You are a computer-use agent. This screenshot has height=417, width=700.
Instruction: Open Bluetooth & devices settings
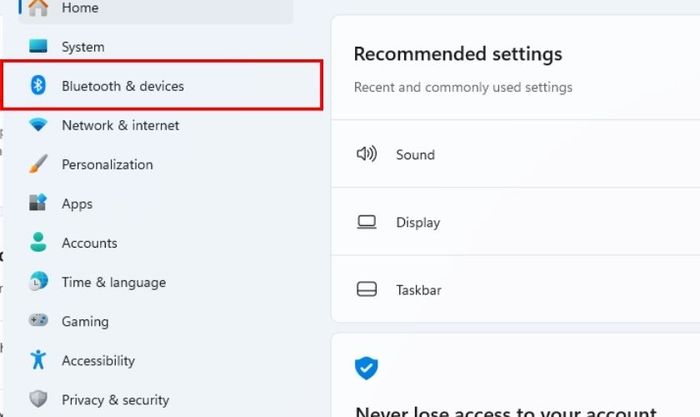pos(123,86)
